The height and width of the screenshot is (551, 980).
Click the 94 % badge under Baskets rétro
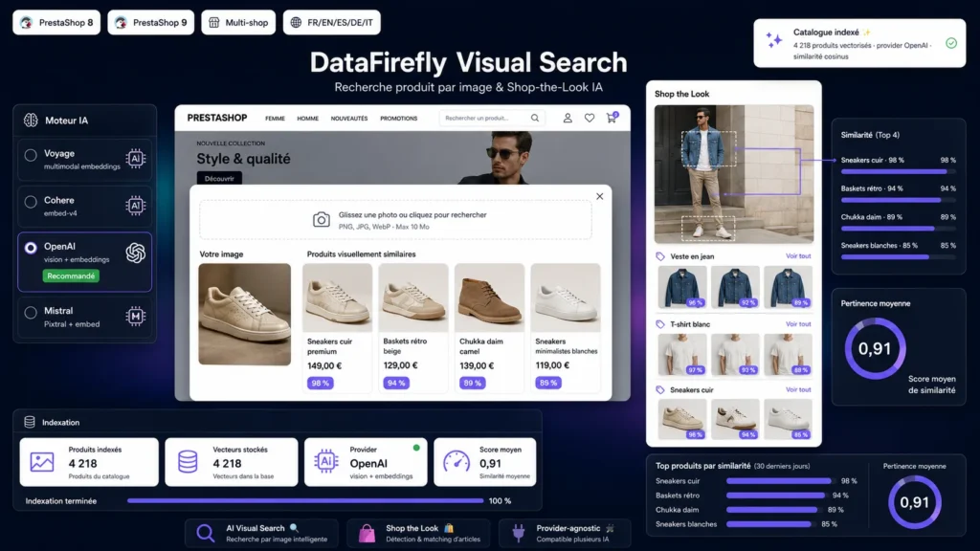tap(396, 383)
